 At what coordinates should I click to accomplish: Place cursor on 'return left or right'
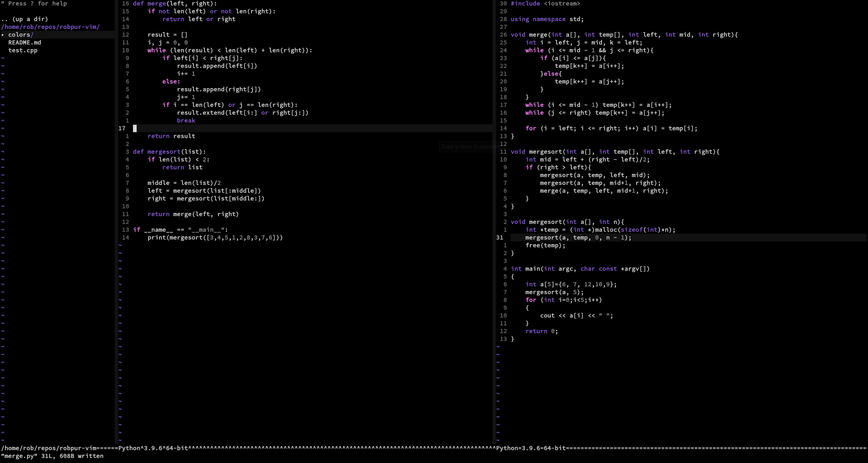coord(199,19)
